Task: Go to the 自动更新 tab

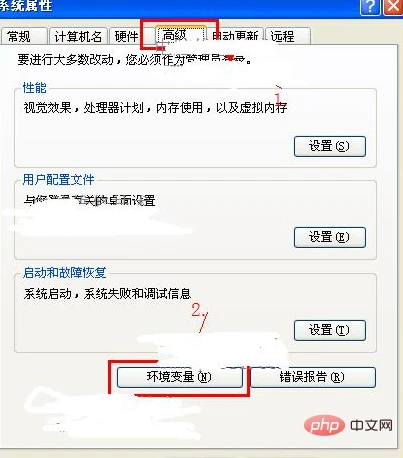Action: coord(236,36)
